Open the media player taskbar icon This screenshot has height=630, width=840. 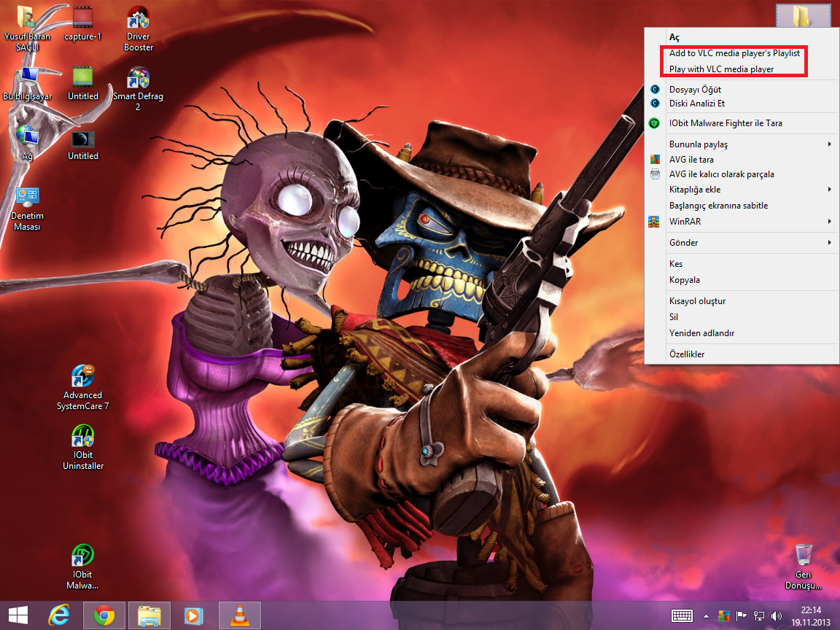pos(193,615)
